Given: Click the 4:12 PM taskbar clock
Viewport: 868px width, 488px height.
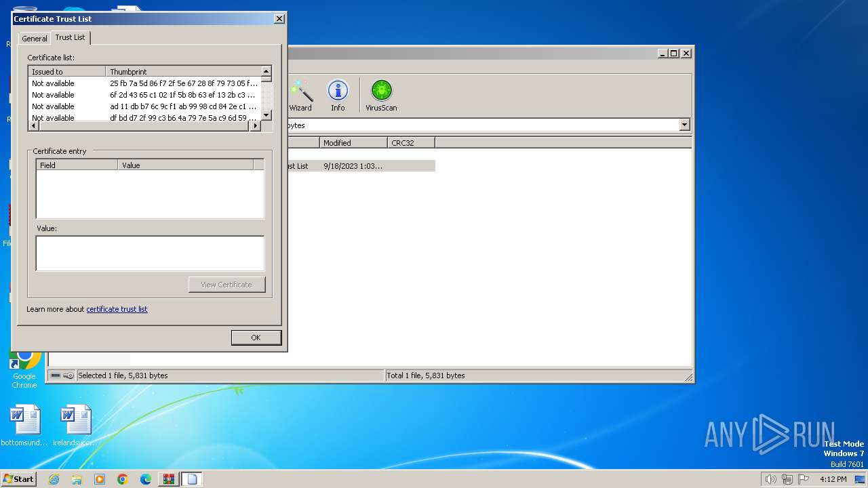Looking at the screenshot, I should [833, 479].
